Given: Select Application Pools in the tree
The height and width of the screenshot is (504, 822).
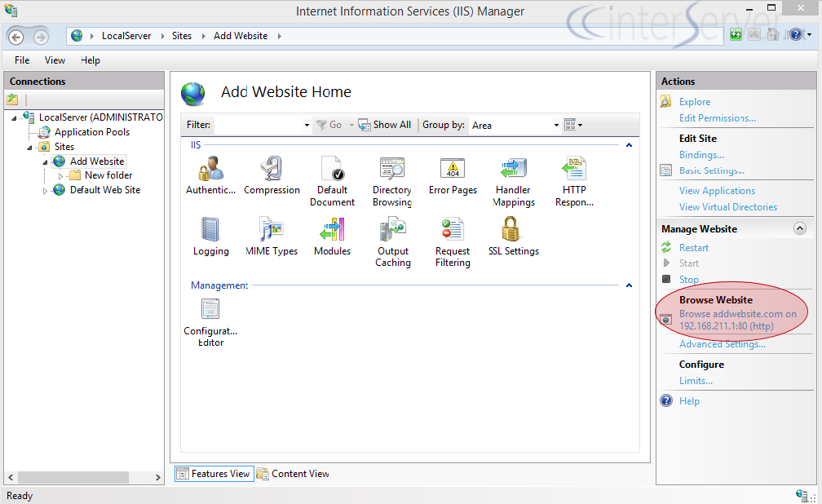Looking at the screenshot, I should tap(91, 132).
